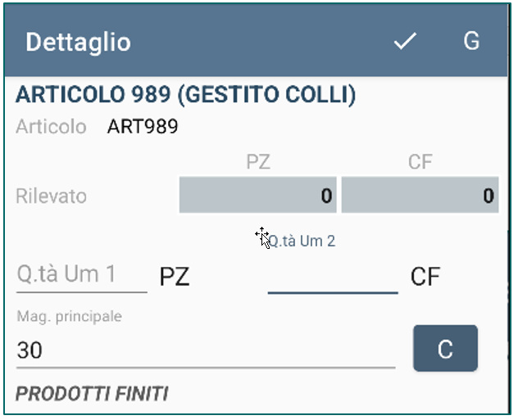518x420 pixels.
Task: Click the PZ column header above Rilevato
Action: click(x=258, y=162)
